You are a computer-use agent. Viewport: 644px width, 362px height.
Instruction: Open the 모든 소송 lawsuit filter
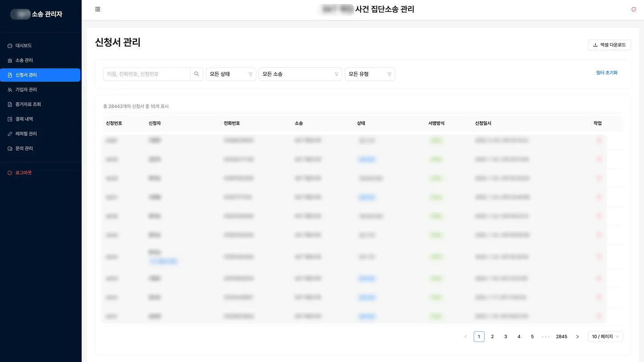(x=300, y=74)
